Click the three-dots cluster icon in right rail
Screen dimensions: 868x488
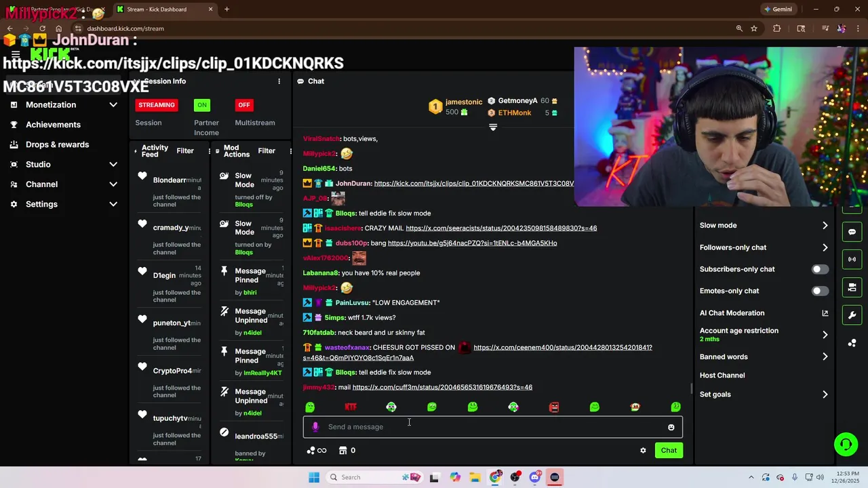click(852, 343)
